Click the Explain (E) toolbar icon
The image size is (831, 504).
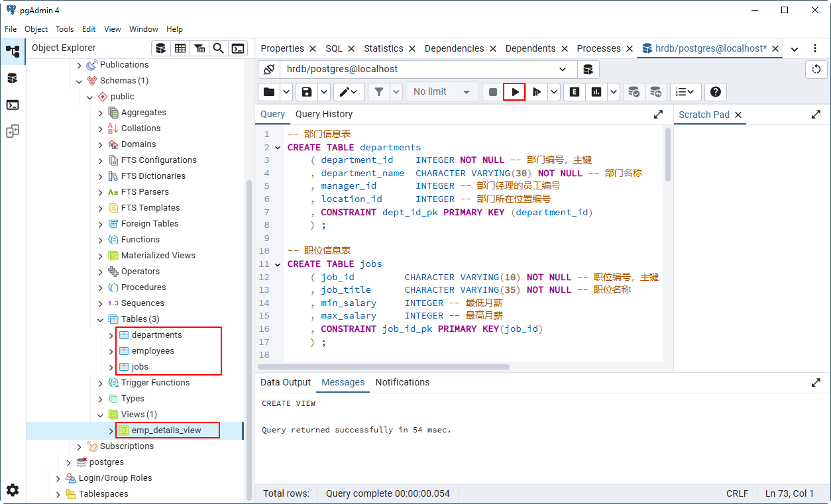[x=575, y=92]
